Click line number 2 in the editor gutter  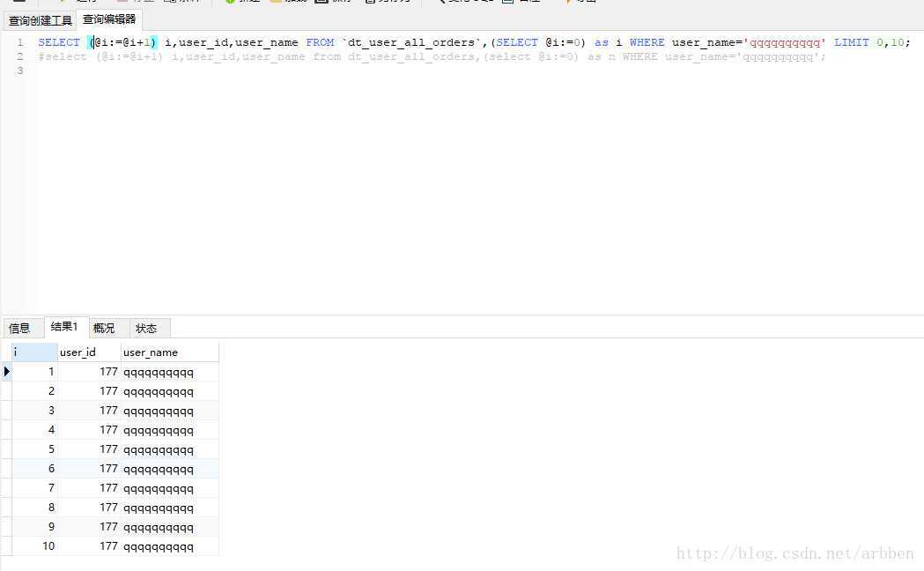[20, 56]
